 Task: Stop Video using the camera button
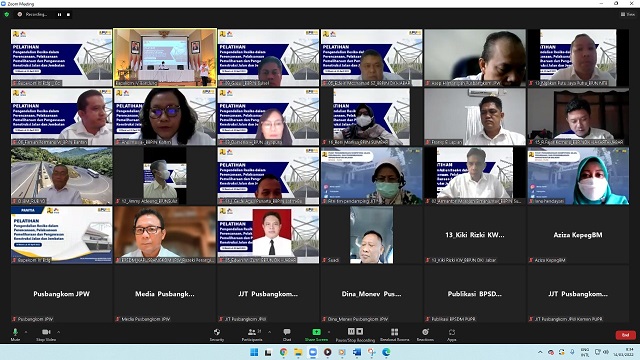click(x=46, y=334)
